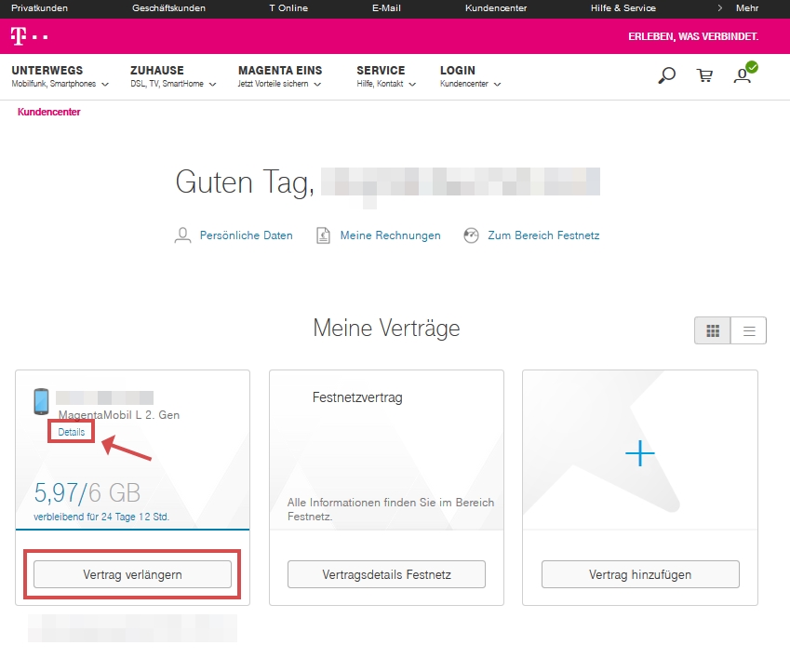Click the Meine Verträge heading
This screenshot has height=672, width=790.
pyautogui.click(x=386, y=329)
